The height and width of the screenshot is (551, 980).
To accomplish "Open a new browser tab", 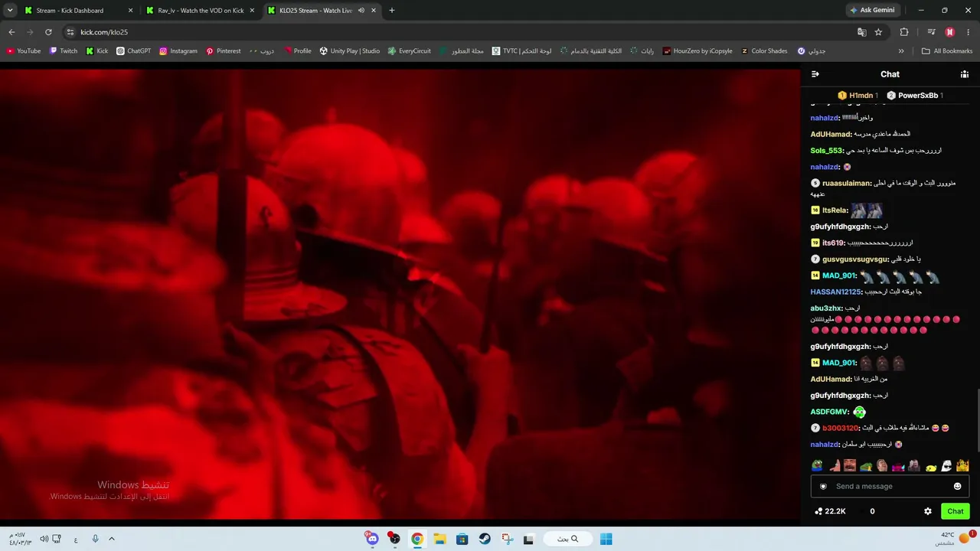I will tap(392, 11).
